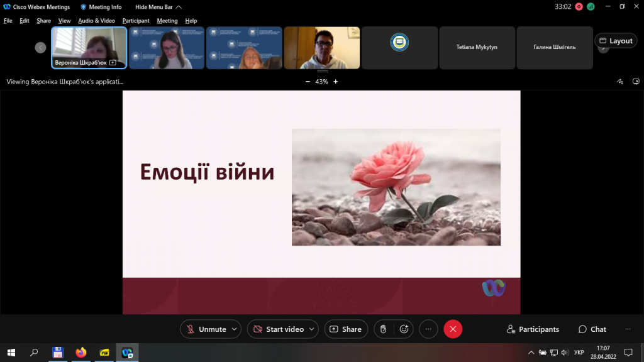The width and height of the screenshot is (644, 362).
Task: Click the annotate pen icon
Action: (620, 82)
